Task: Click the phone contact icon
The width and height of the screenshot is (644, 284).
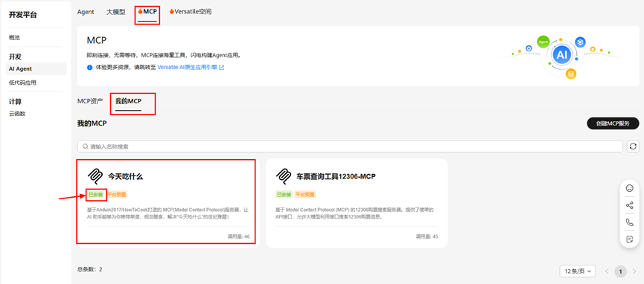Action: click(629, 222)
